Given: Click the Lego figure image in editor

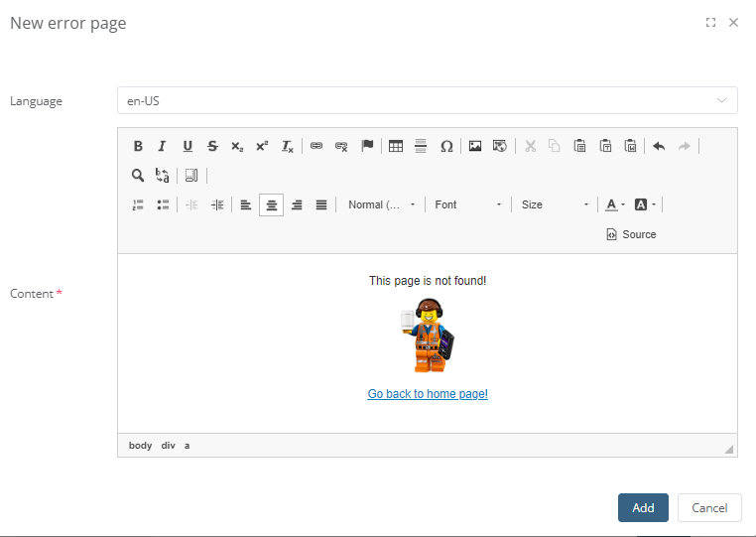Looking at the screenshot, I should click(x=428, y=336).
